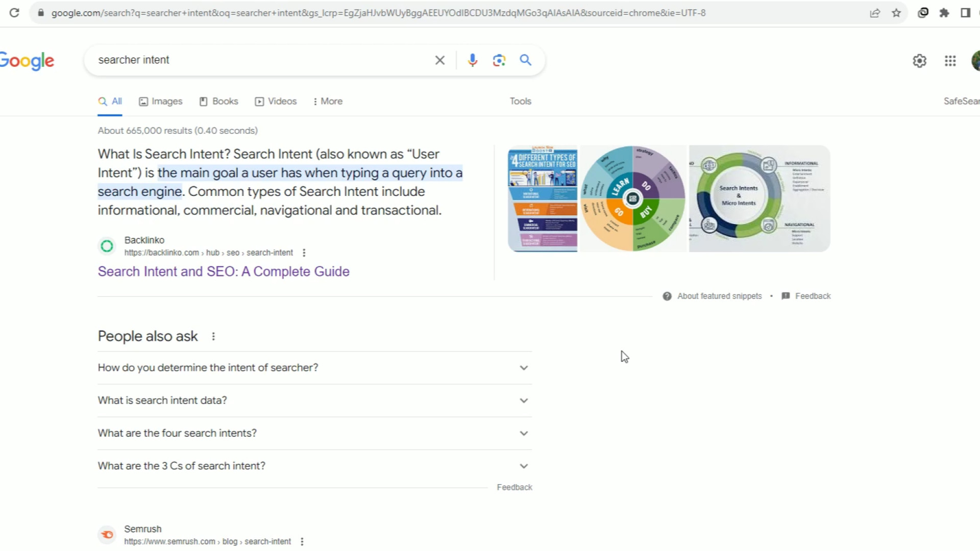Expand "What are the four search intents?"

pos(314,433)
